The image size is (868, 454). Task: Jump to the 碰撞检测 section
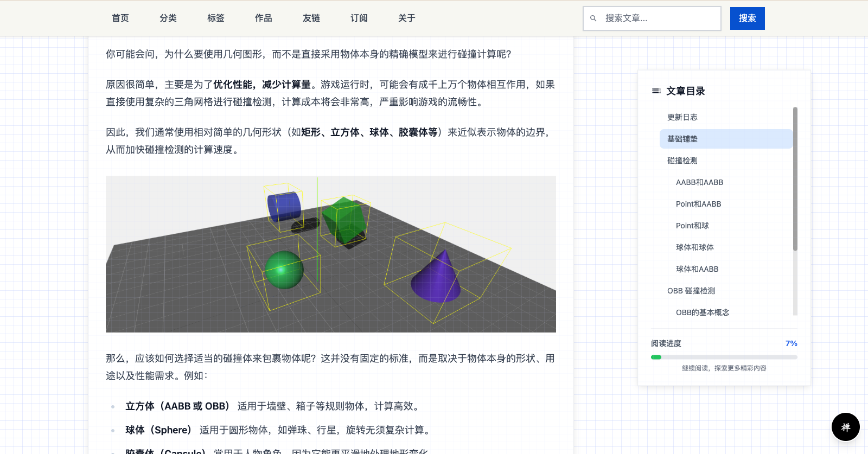[x=682, y=161]
